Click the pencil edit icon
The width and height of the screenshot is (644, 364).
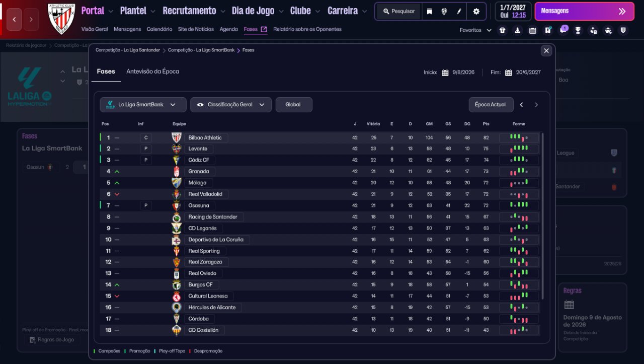(x=459, y=11)
